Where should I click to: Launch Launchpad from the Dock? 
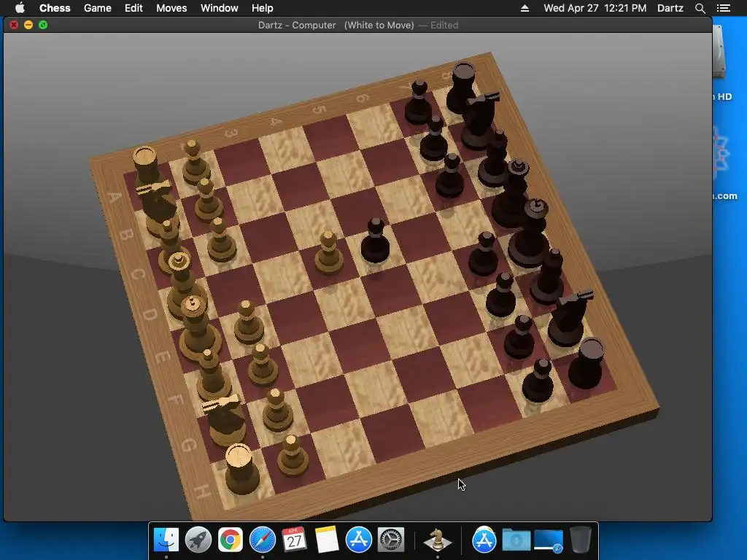(198, 540)
